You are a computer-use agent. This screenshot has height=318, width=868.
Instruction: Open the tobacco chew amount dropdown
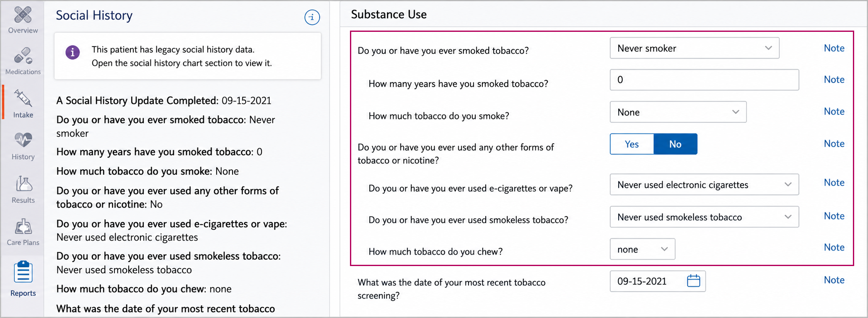coord(643,249)
